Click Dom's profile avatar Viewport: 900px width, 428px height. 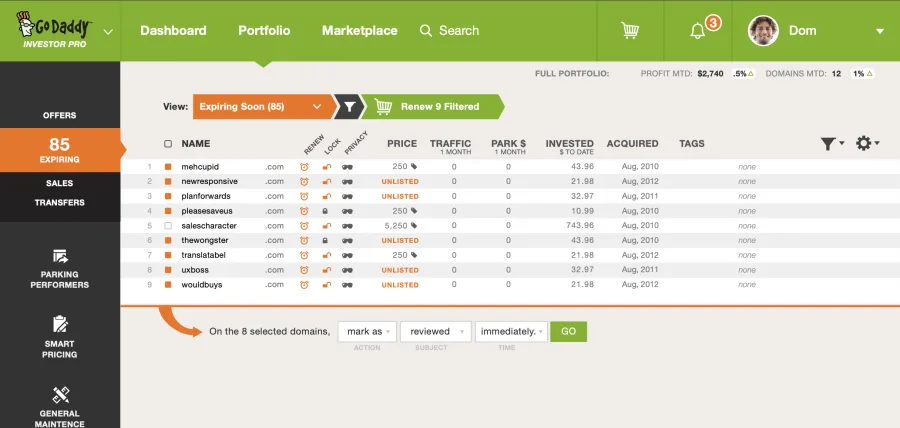pos(763,30)
